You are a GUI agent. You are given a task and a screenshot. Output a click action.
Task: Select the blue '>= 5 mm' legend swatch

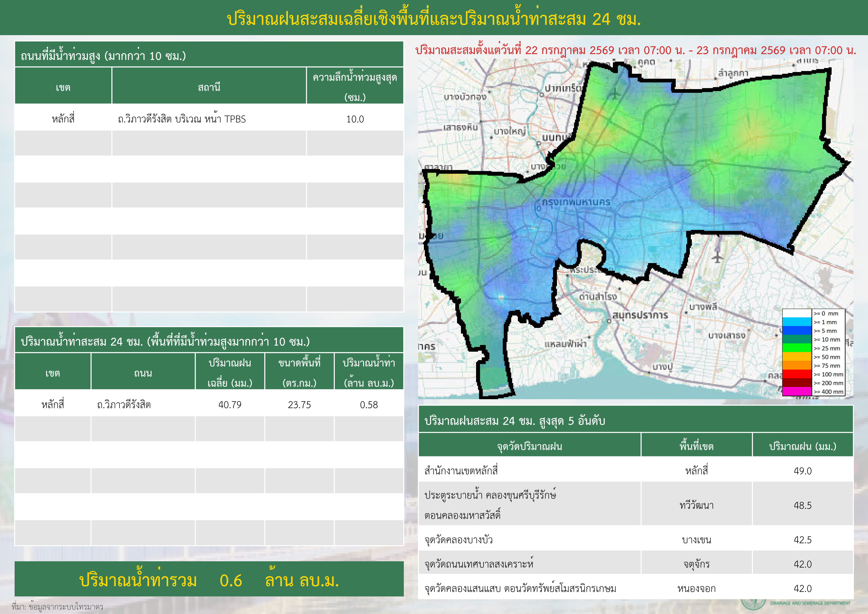(x=797, y=331)
